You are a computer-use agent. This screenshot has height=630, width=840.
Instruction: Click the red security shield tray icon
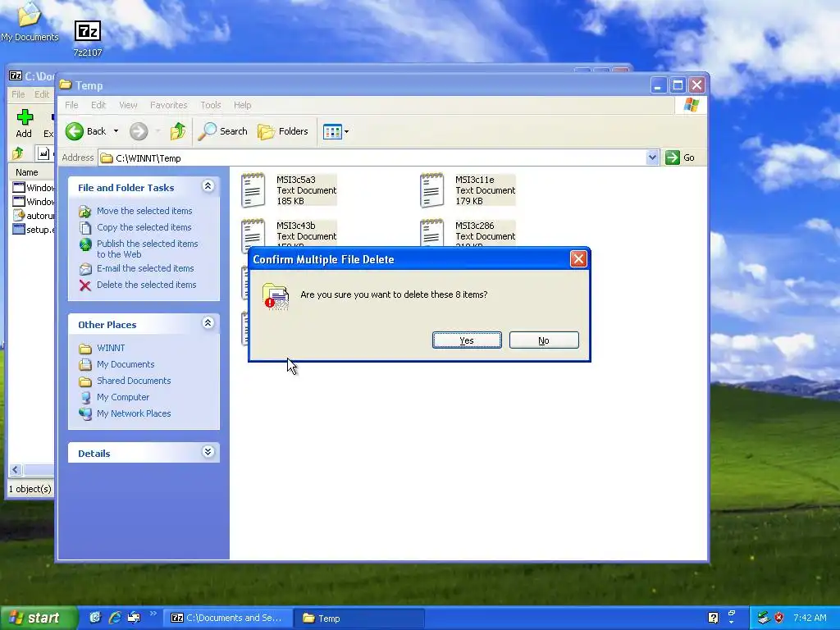point(779,618)
